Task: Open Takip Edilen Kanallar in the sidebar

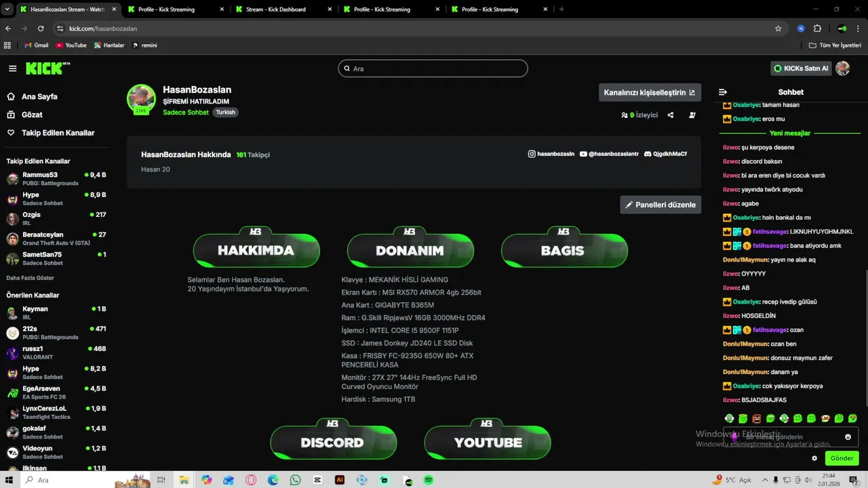Action: [51, 133]
